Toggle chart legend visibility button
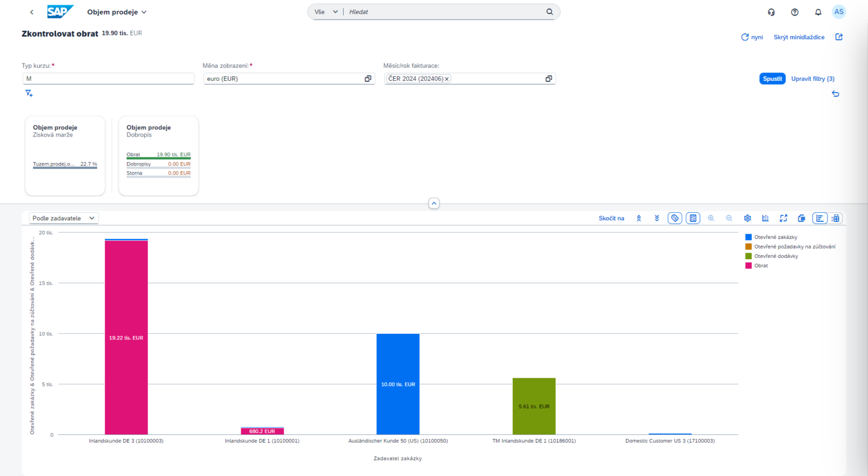Image resolution: width=868 pixels, height=476 pixels. pyautogui.click(x=693, y=218)
